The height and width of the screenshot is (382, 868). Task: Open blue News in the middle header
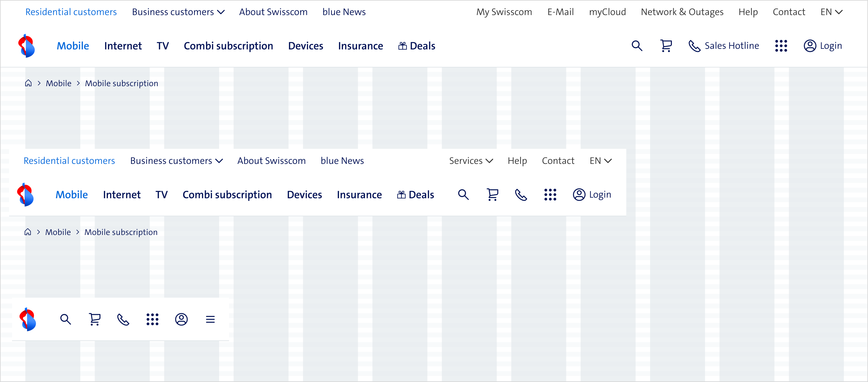pos(342,161)
